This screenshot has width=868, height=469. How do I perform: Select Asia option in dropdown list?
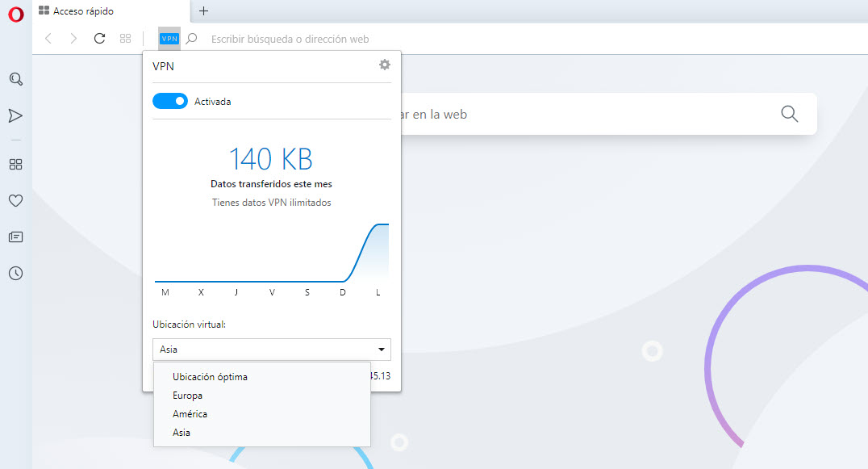pyautogui.click(x=182, y=433)
